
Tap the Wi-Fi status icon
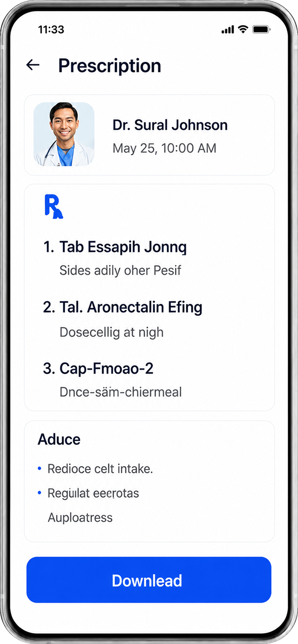click(x=243, y=29)
